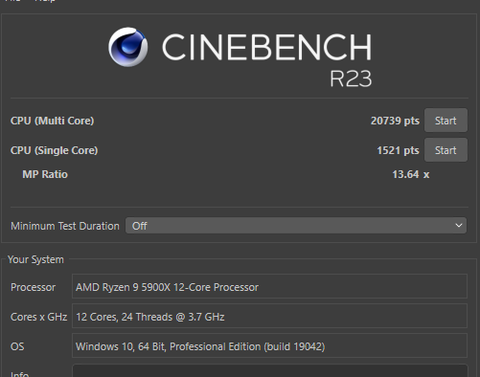Screen dimensions: 480x377
Task: Click the Your System group header
Action: 36,259
